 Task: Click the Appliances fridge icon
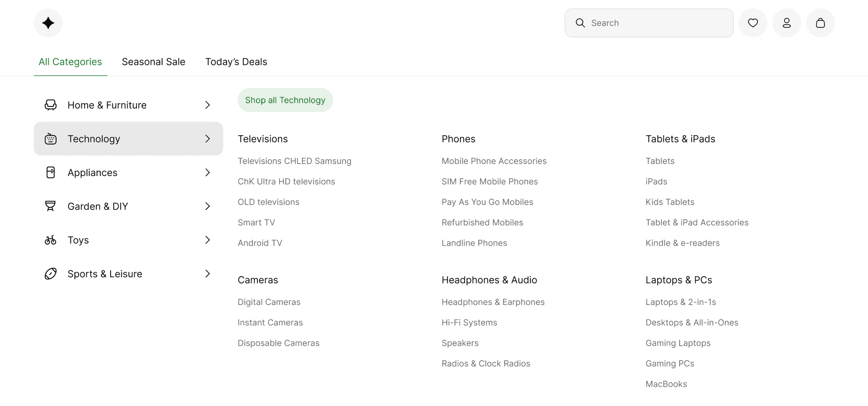click(50, 172)
